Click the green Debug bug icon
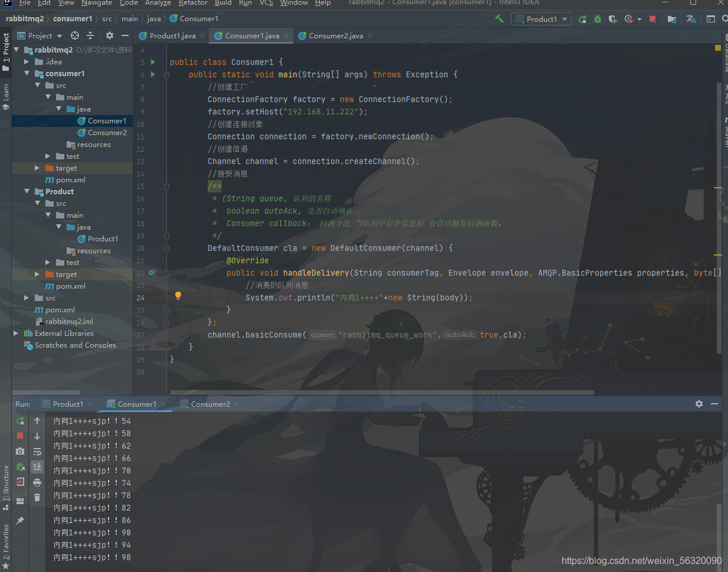The height and width of the screenshot is (572, 728). (598, 19)
